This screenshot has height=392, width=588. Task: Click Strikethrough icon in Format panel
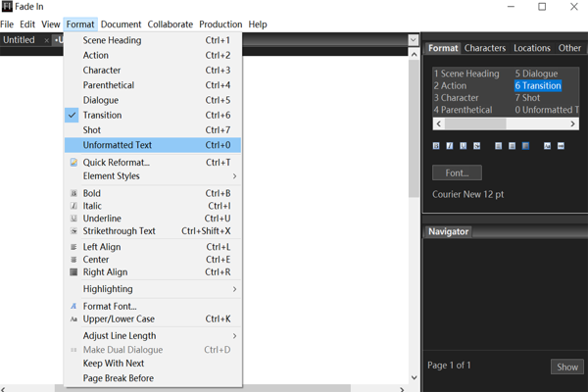(x=477, y=146)
